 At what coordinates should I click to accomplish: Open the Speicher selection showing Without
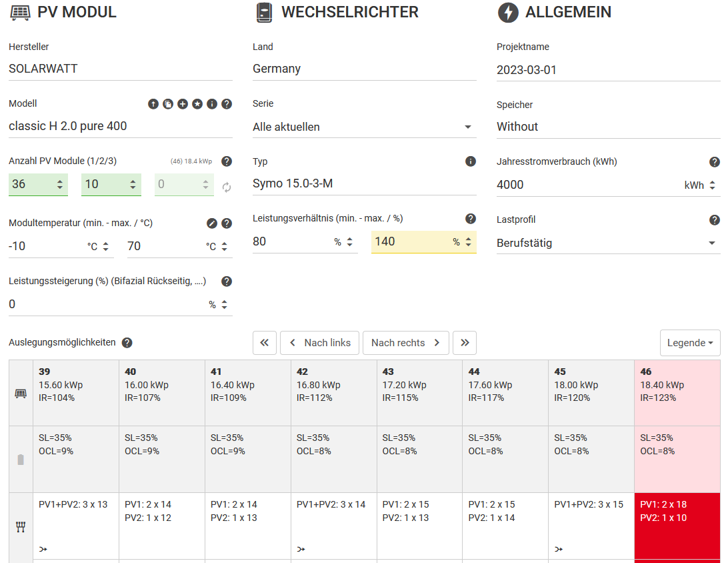pos(608,127)
